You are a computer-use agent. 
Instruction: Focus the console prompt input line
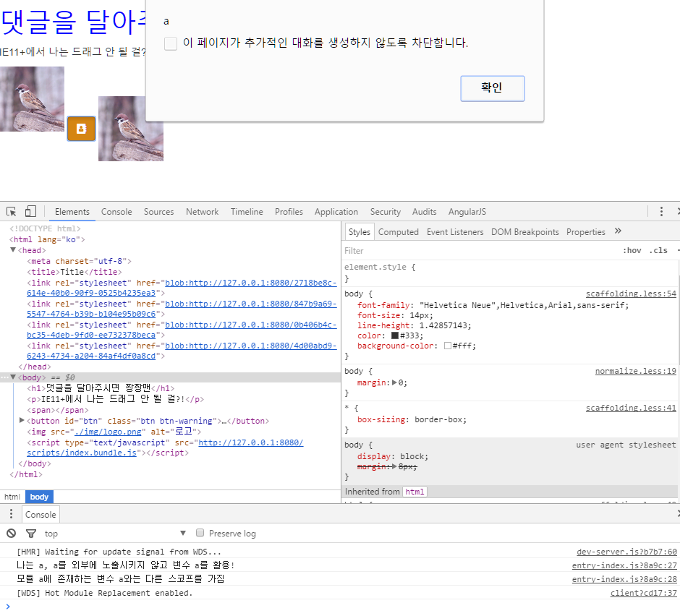pyautogui.click(x=343, y=607)
